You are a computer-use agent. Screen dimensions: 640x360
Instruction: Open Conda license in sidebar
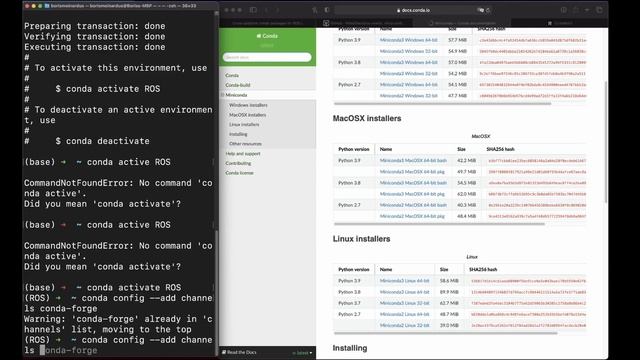240,173
